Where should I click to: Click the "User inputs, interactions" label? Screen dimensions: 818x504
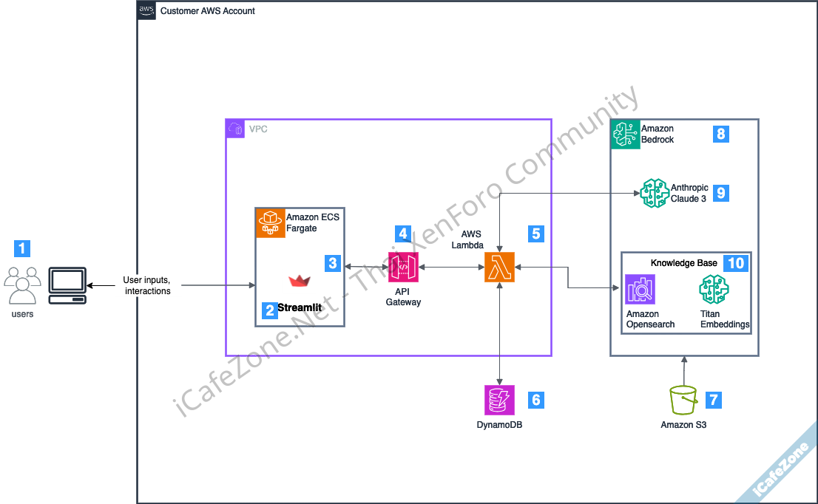coord(148,285)
